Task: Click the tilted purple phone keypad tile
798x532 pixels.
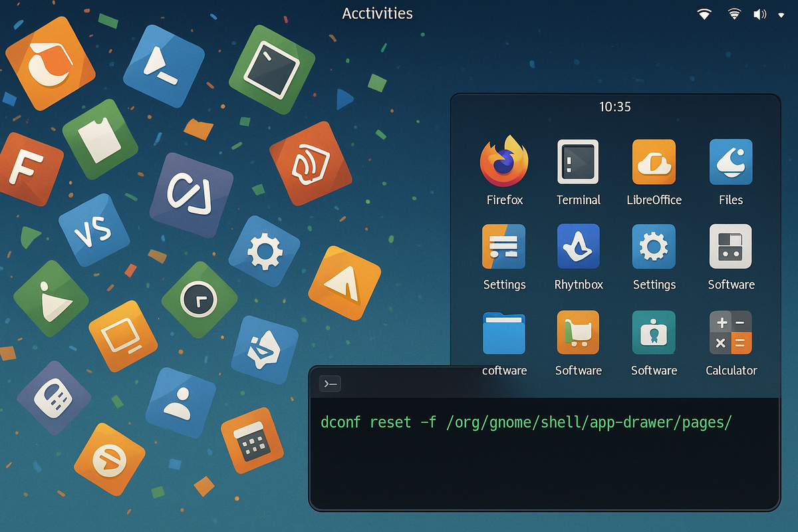Action: click(54, 398)
